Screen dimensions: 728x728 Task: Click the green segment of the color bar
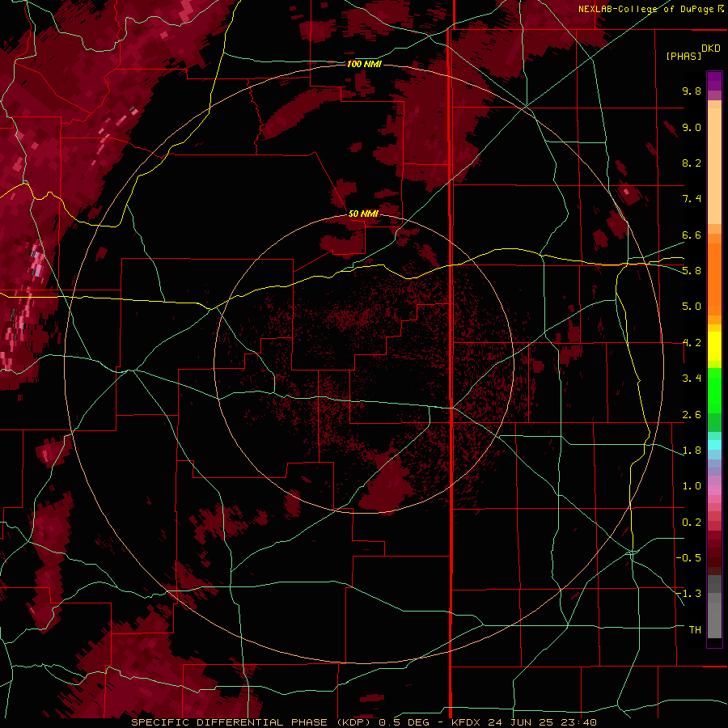tap(714, 390)
